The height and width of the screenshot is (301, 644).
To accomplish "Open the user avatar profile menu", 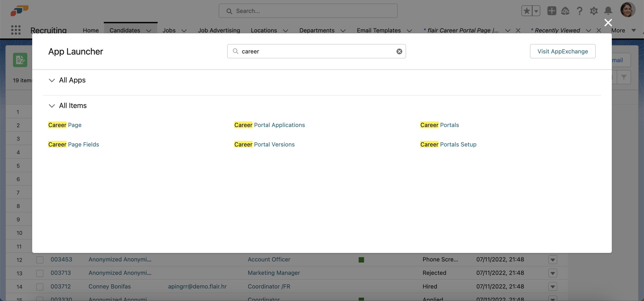I will pyautogui.click(x=627, y=10).
